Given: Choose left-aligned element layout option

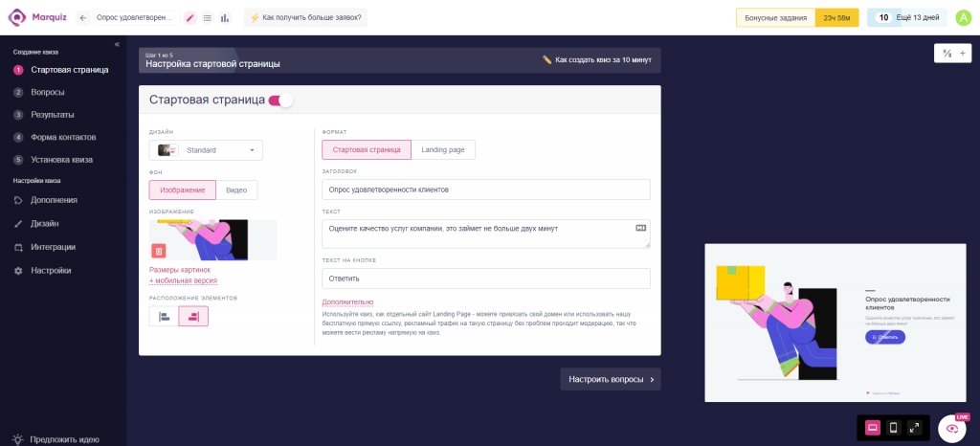Looking at the screenshot, I should [x=164, y=316].
